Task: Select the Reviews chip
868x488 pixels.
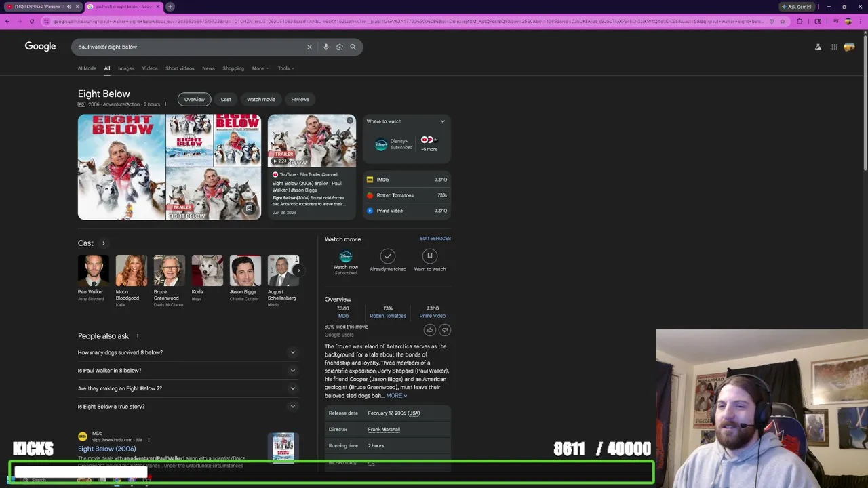Action: tap(300, 100)
